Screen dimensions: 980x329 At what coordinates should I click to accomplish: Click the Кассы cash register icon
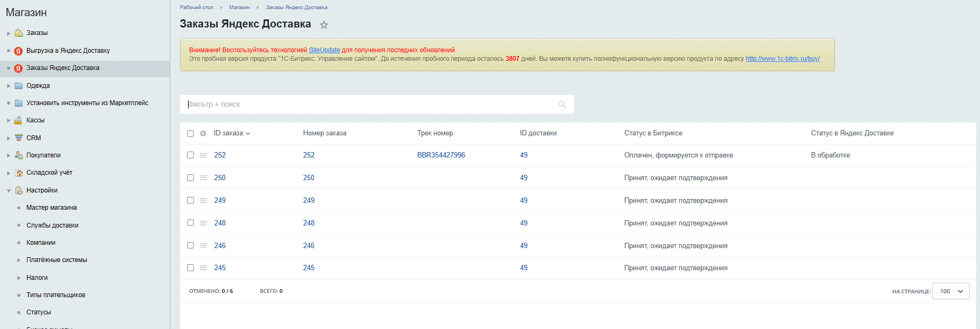click(x=19, y=121)
